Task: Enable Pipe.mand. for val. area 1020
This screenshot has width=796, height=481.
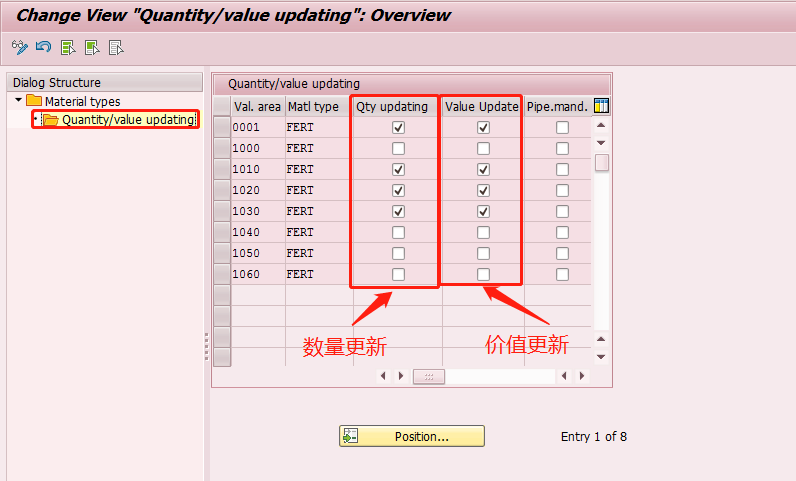Action: (562, 190)
